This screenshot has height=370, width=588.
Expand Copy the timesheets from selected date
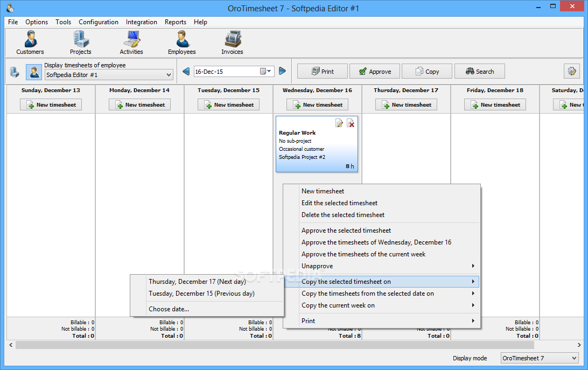382,294
